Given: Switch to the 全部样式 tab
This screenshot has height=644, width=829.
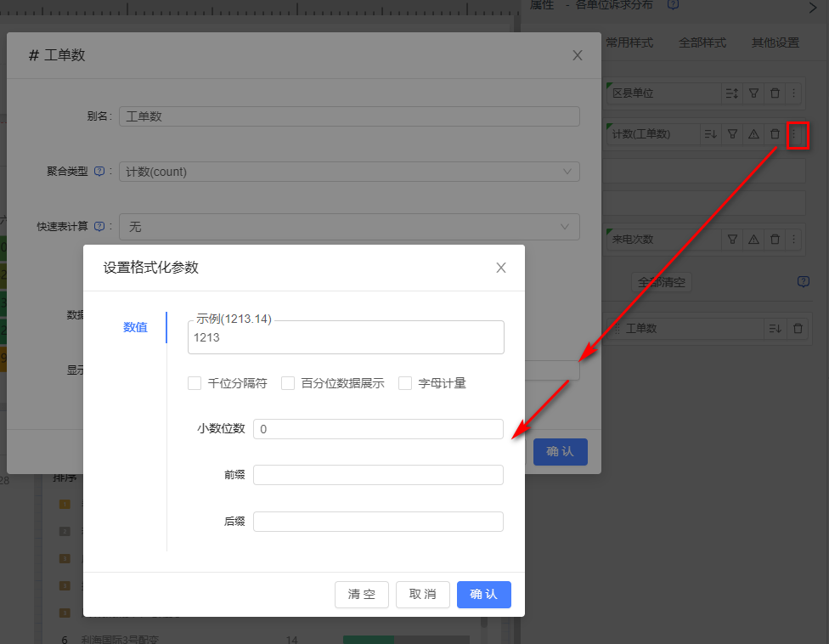Looking at the screenshot, I should pyautogui.click(x=702, y=42).
